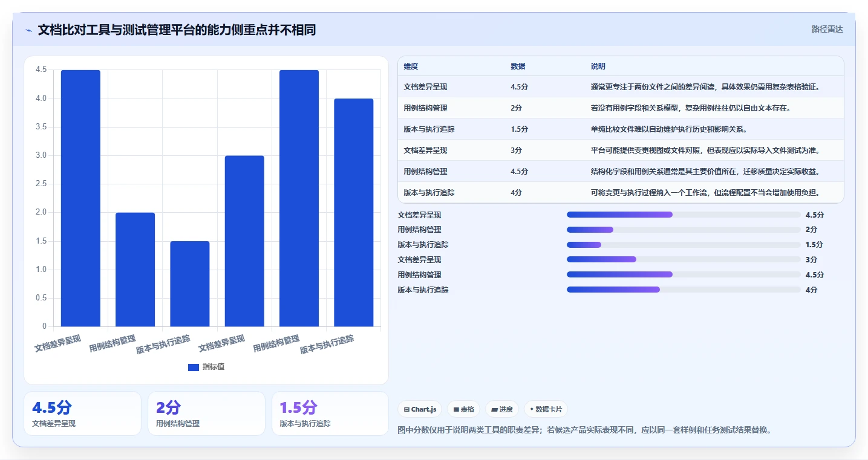Click the 用例结构管理 progress bar showing 2分

point(684,230)
